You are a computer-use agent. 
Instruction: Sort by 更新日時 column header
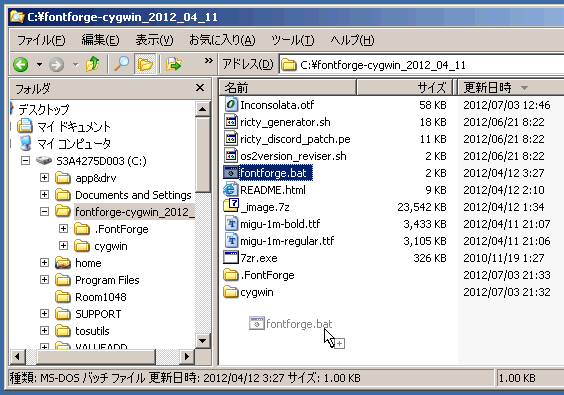click(x=510, y=87)
